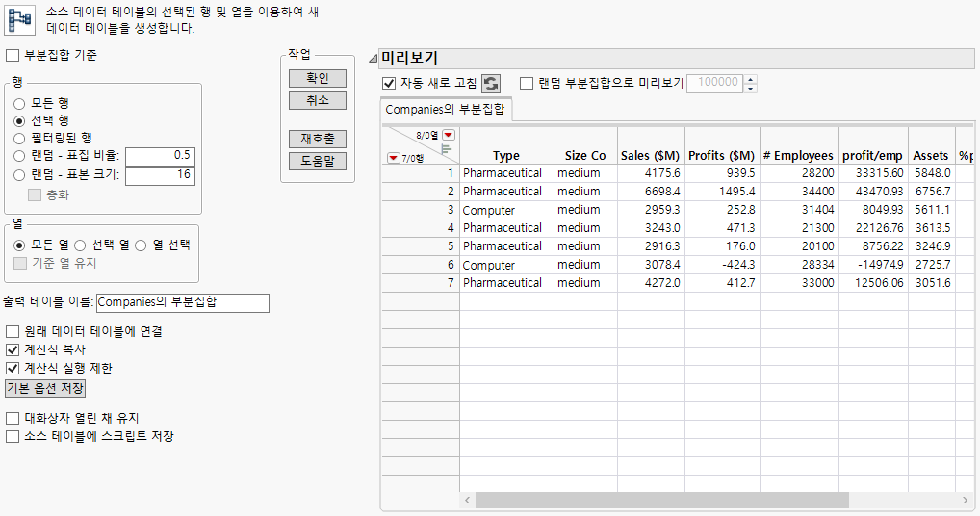This screenshot has width=980, height=516.
Task: Select row number 1 in preview table
Action: 421,173
